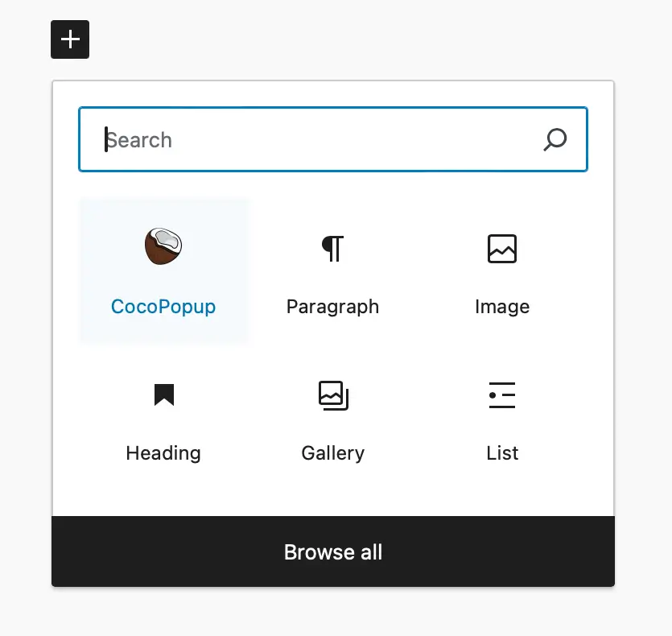Pick the Heading block text label

(x=163, y=453)
